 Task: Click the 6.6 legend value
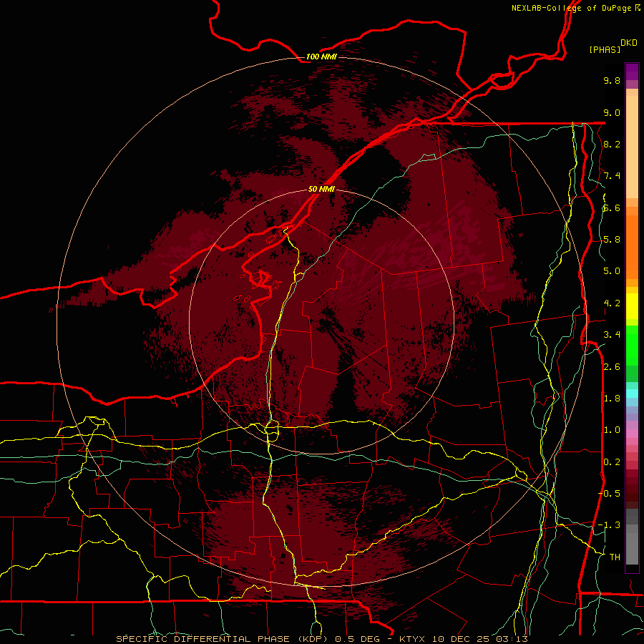pos(612,208)
